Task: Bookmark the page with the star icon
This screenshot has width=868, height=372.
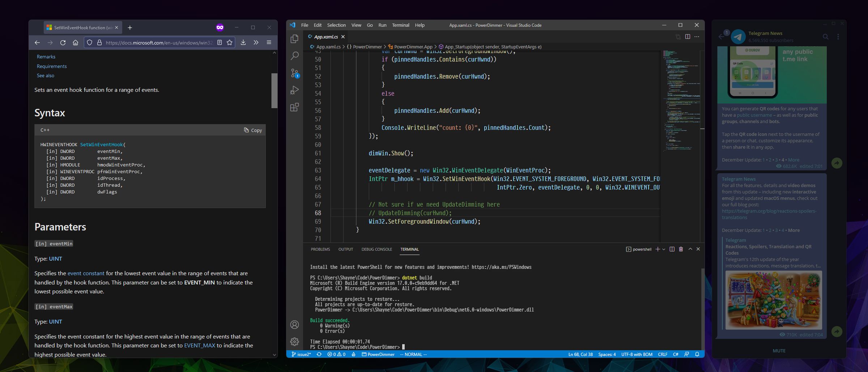Action: pyautogui.click(x=229, y=43)
